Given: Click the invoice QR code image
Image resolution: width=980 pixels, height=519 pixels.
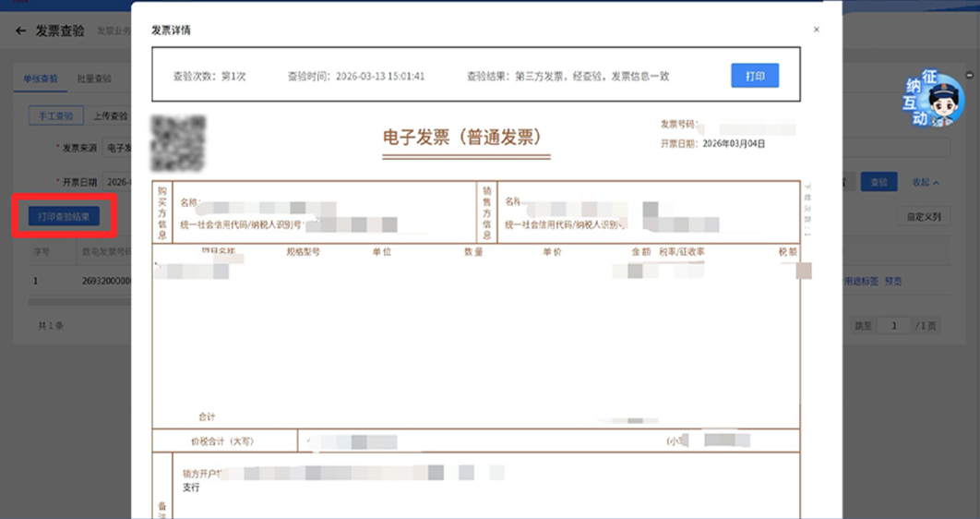Looking at the screenshot, I should (178, 143).
